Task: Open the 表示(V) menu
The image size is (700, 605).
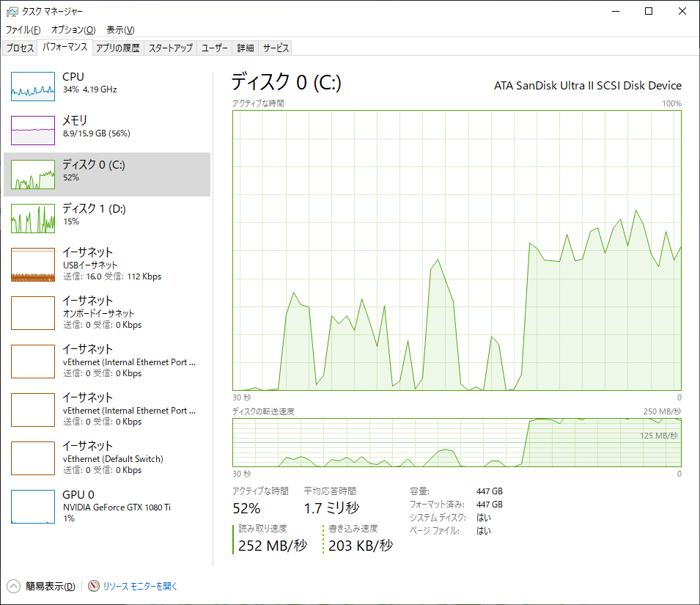Action: [120, 30]
